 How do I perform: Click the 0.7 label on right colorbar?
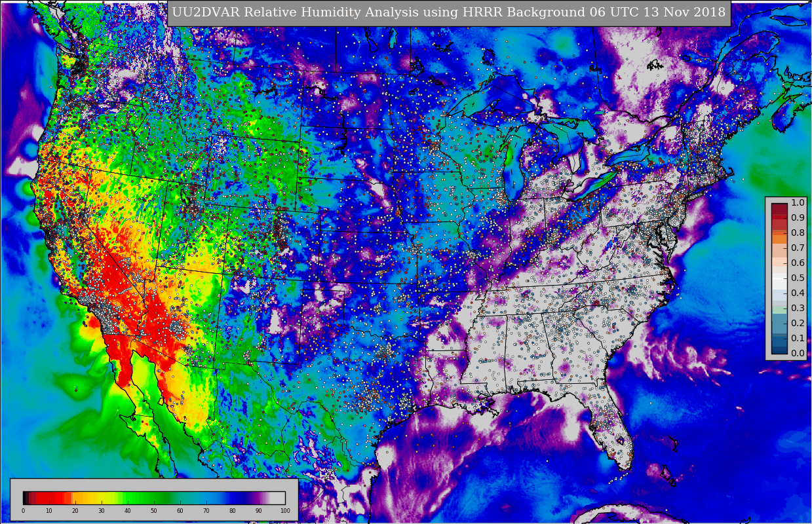pyautogui.click(x=798, y=248)
